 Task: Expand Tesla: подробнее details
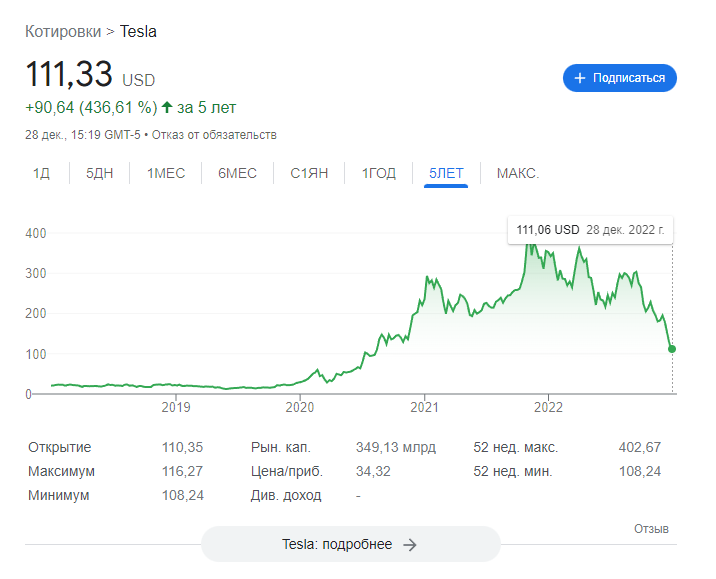[350, 545]
